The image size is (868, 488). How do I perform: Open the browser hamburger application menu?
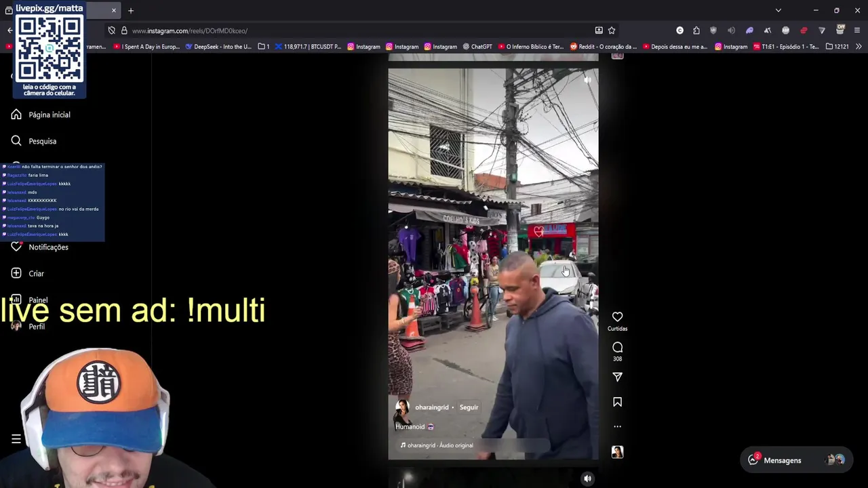(857, 30)
